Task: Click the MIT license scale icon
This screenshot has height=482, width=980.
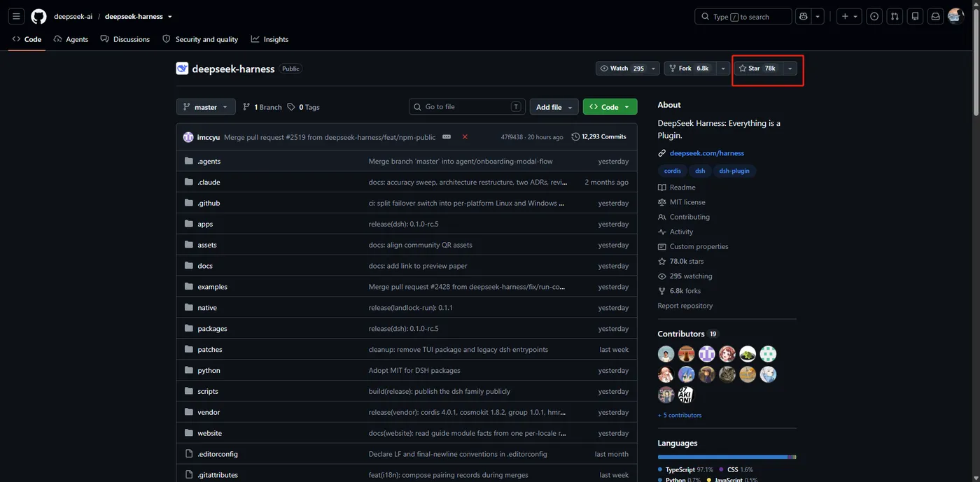Action: (x=662, y=202)
